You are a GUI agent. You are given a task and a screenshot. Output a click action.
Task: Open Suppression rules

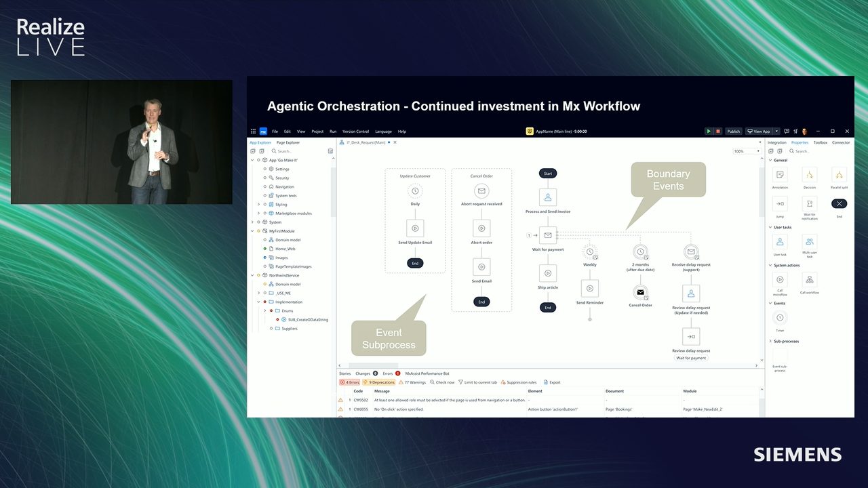(x=519, y=382)
